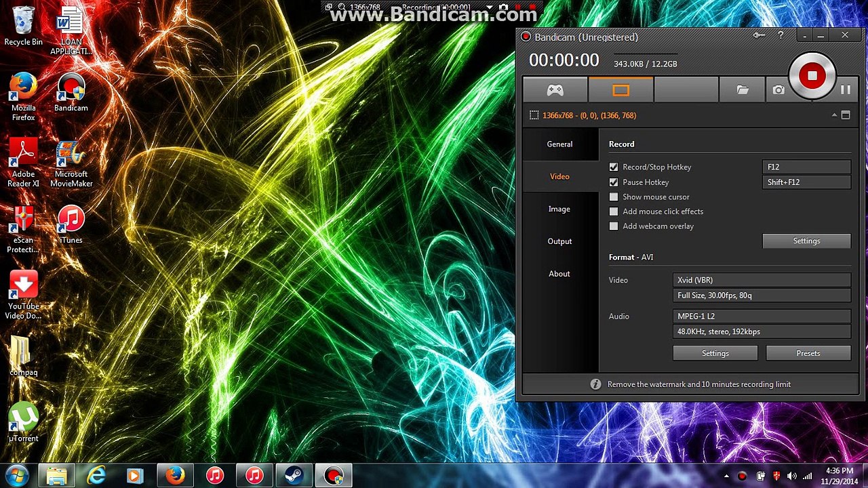Click the red Bandicam system tray icon
Image resolution: width=868 pixels, height=488 pixels.
coord(742,476)
